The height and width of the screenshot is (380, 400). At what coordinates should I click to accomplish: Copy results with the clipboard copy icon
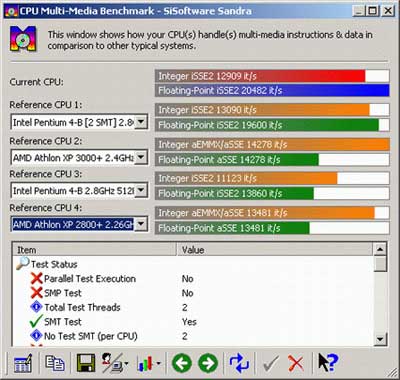(55, 363)
